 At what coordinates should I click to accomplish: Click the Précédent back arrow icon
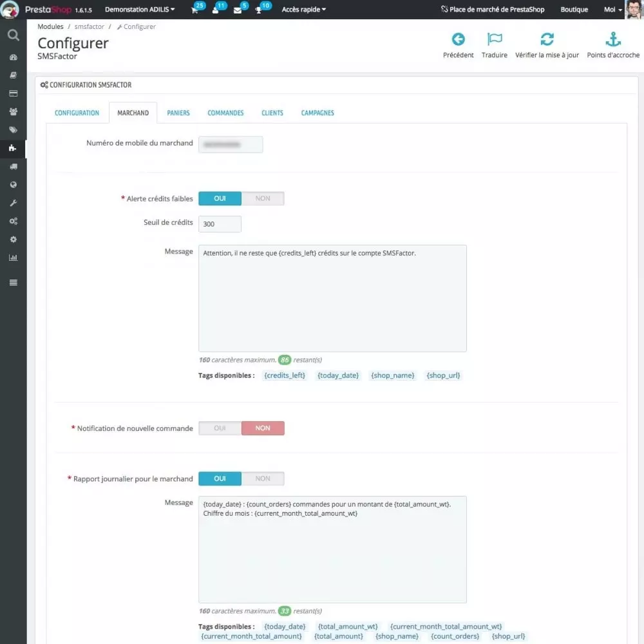(x=458, y=40)
